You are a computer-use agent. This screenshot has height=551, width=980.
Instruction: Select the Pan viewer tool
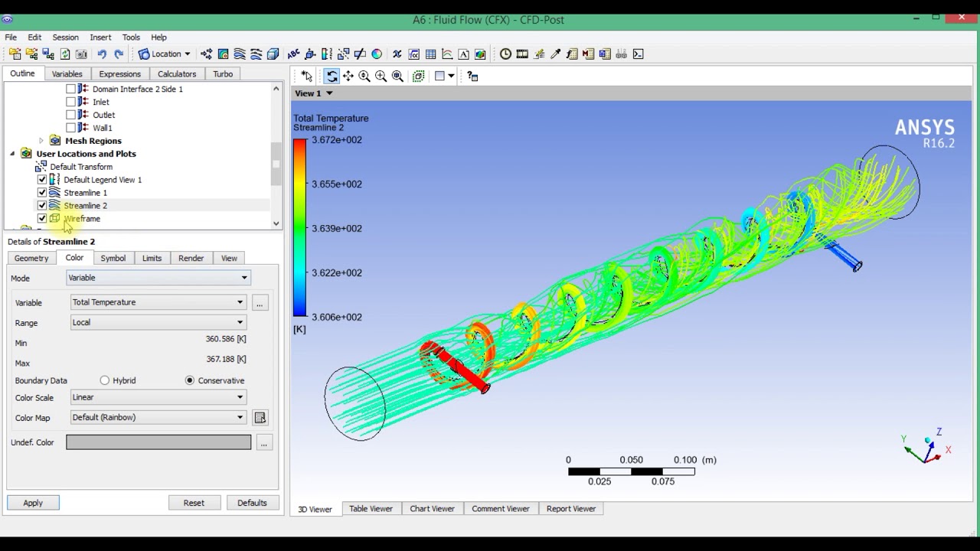point(348,76)
